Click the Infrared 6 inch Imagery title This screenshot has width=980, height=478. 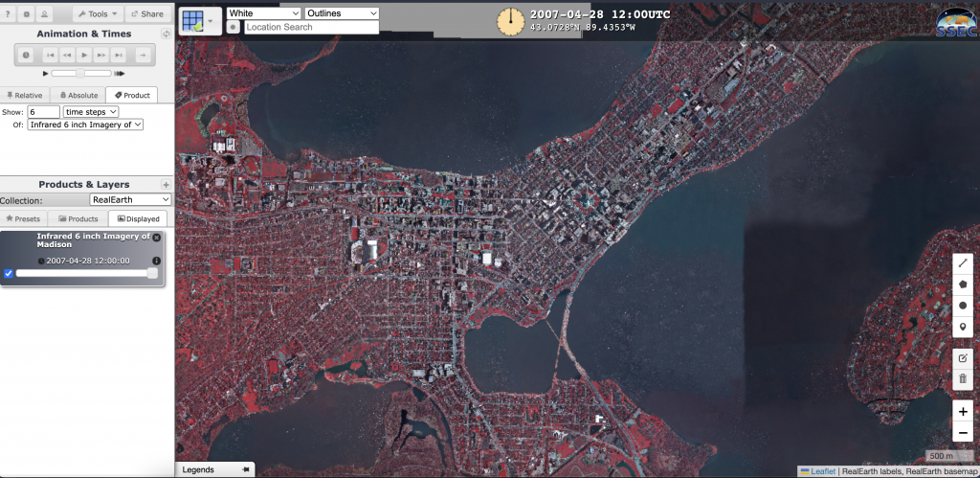[93, 240]
